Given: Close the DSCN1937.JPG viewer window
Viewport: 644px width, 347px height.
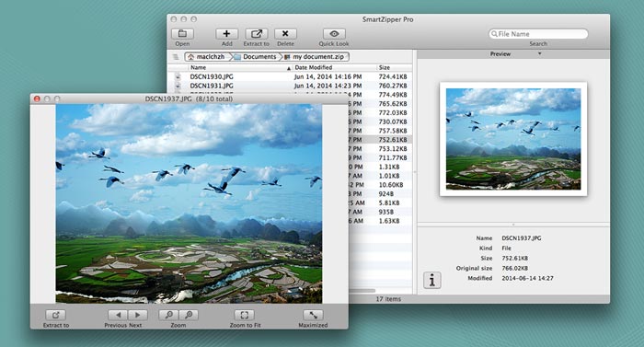Looking at the screenshot, I should (37, 98).
